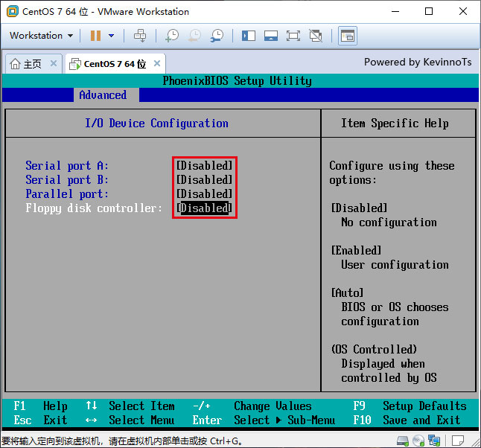Close the 主页 home tab
This screenshot has width=481, height=448.
pos(54,63)
